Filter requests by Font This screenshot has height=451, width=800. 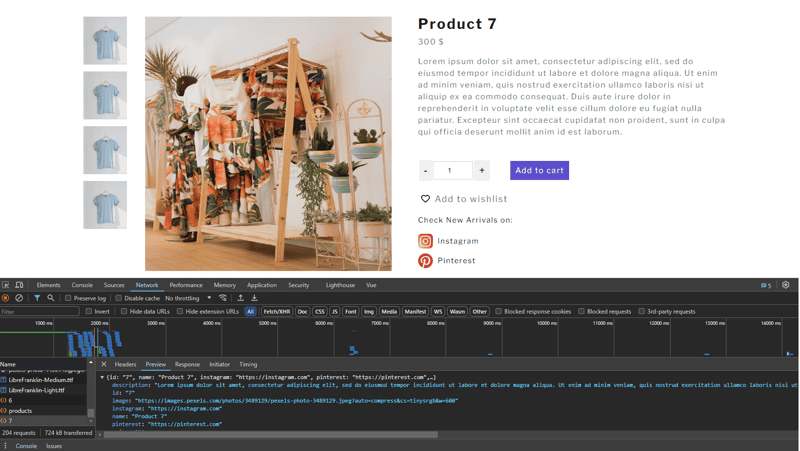click(351, 311)
